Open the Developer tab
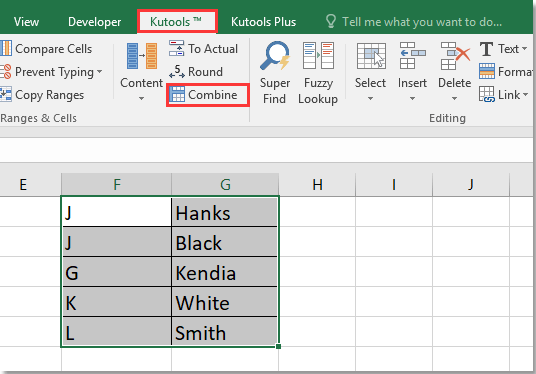Viewport: 536px width, 374px height. tap(94, 22)
